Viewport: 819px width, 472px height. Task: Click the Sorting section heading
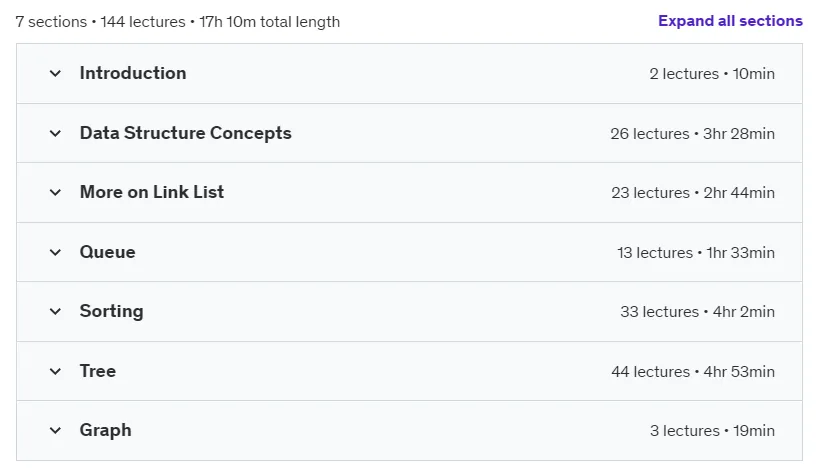(111, 311)
